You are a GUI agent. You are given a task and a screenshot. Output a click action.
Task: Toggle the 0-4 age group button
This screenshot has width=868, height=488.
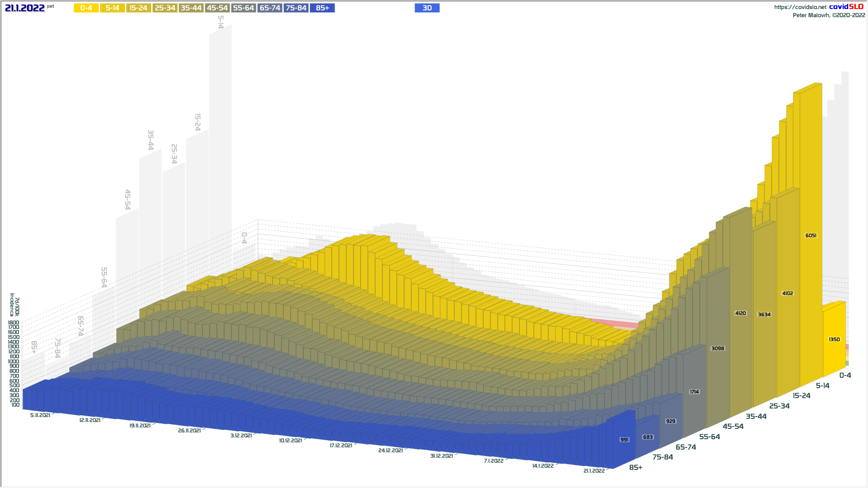(x=86, y=8)
